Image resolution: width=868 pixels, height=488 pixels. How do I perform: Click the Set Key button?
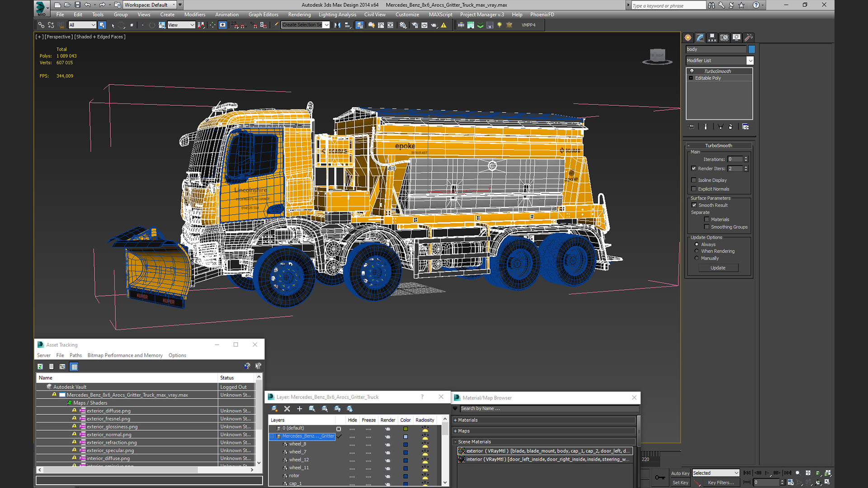pyautogui.click(x=680, y=483)
